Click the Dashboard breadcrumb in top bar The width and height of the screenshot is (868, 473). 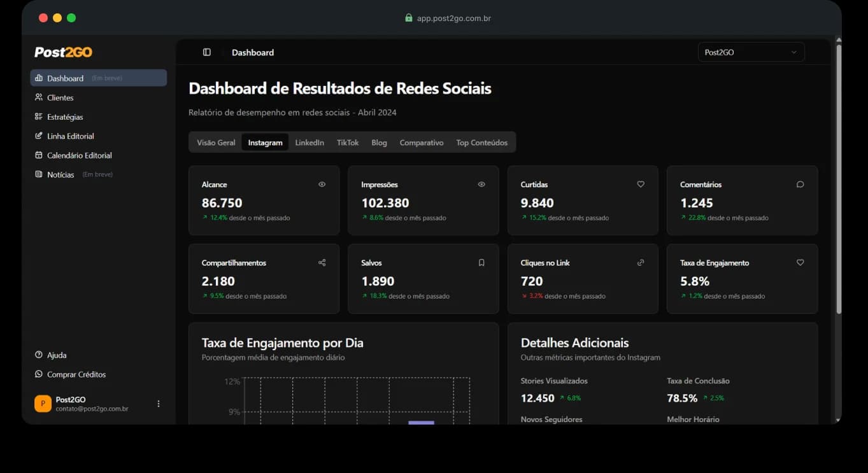tap(253, 52)
